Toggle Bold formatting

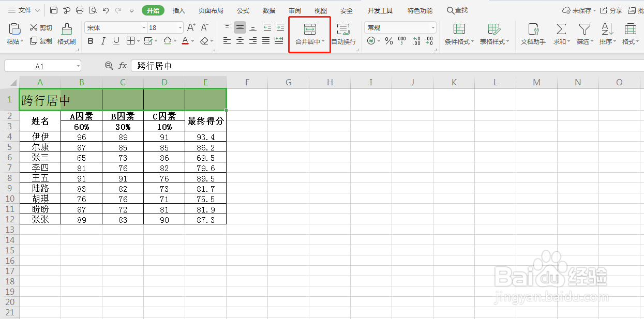pos(91,41)
